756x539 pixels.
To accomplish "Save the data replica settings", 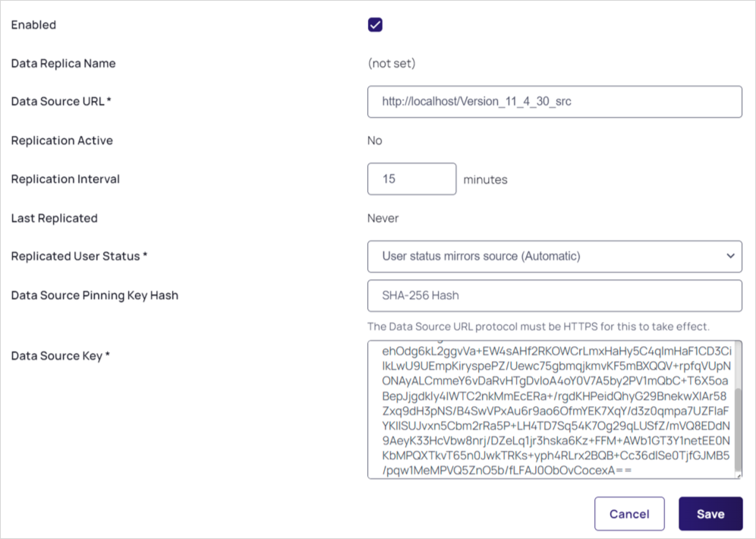I will 710,514.
